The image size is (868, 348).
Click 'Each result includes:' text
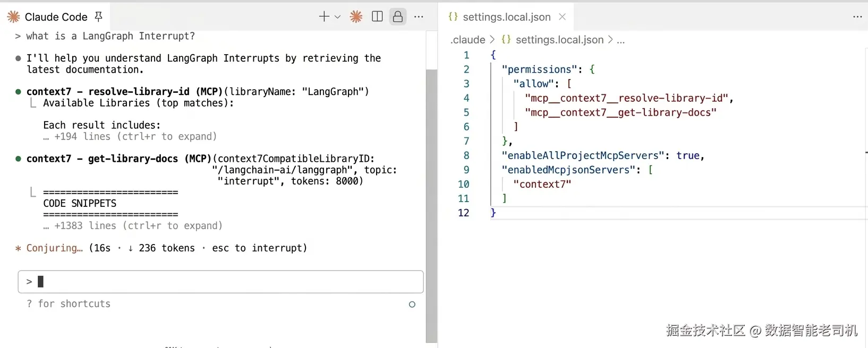tap(102, 125)
